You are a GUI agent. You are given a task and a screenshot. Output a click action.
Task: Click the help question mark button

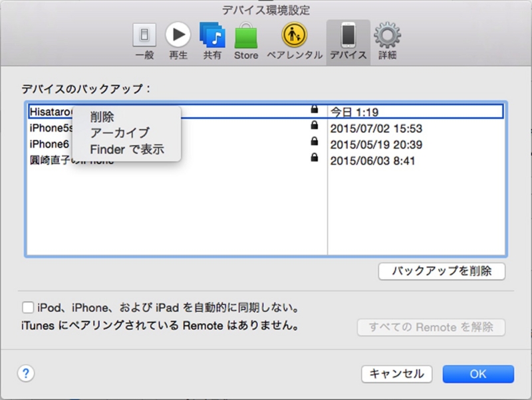coord(26,373)
